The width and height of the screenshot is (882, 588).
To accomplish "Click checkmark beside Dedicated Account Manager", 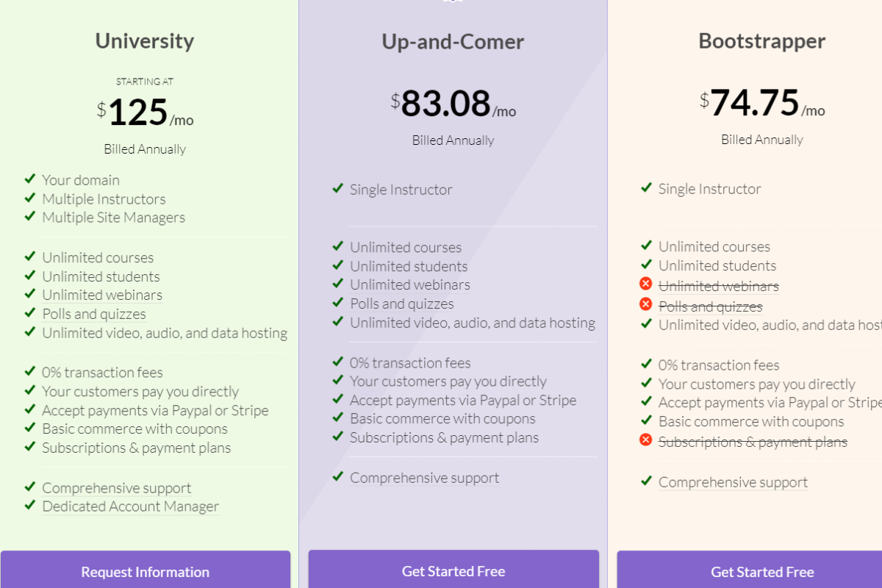I will pyautogui.click(x=30, y=505).
